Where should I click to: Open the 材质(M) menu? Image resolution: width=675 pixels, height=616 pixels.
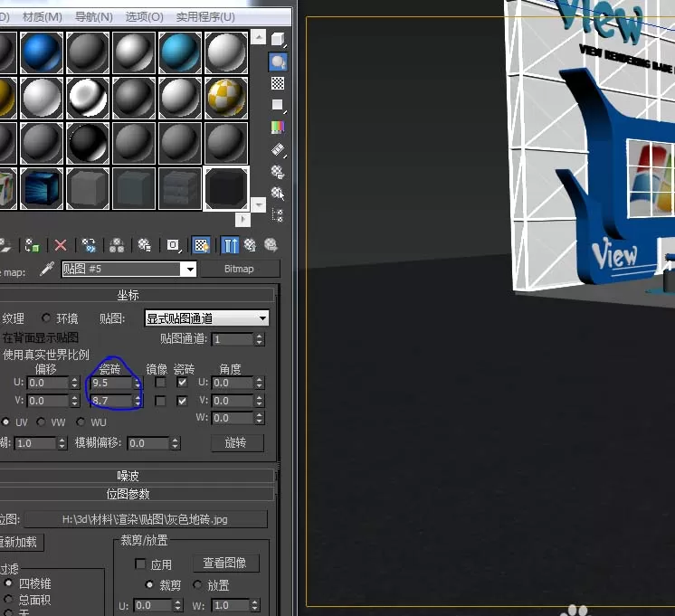tap(43, 17)
